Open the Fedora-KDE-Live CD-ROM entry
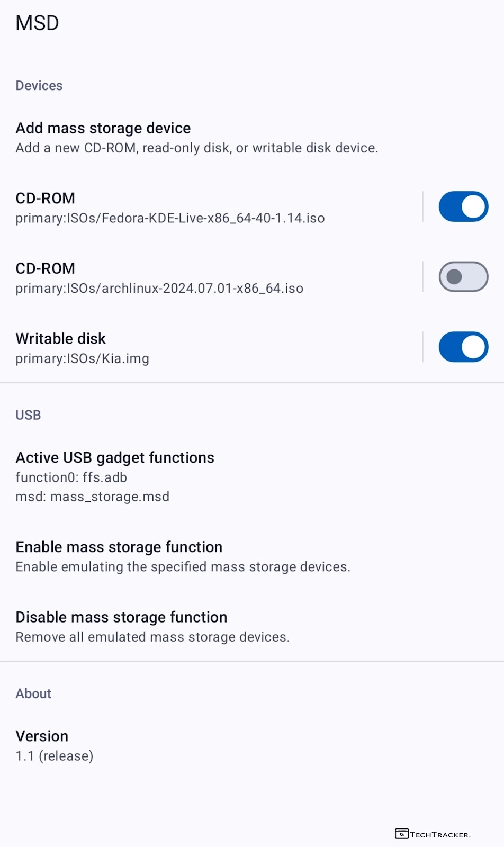This screenshot has height=847, width=504. tap(170, 208)
